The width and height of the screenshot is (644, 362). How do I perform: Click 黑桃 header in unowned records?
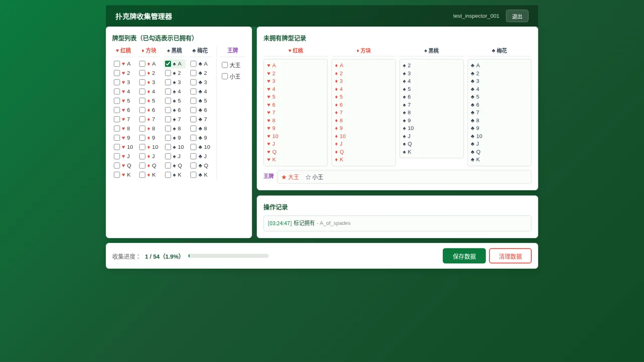click(432, 51)
